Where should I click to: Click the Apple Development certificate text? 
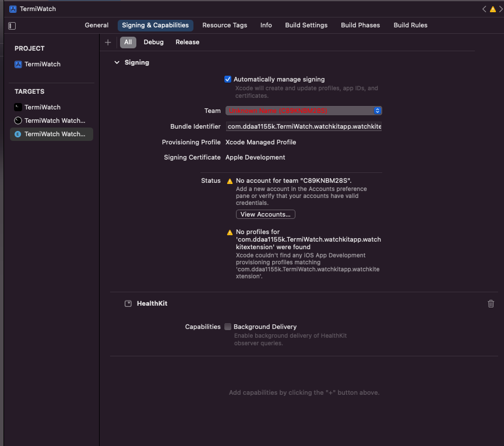click(x=255, y=157)
